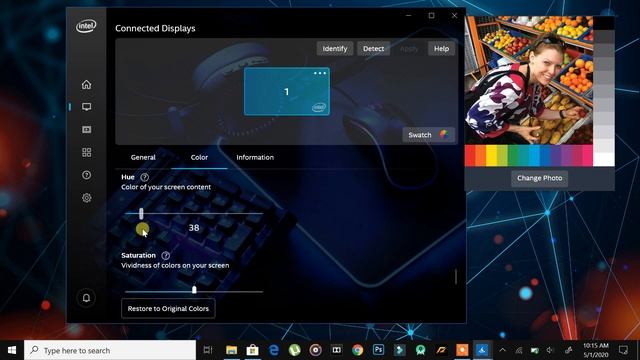This screenshot has width=640, height=360.
Task: Open the Home section in Intel sidebar
Action: (x=86, y=84)
